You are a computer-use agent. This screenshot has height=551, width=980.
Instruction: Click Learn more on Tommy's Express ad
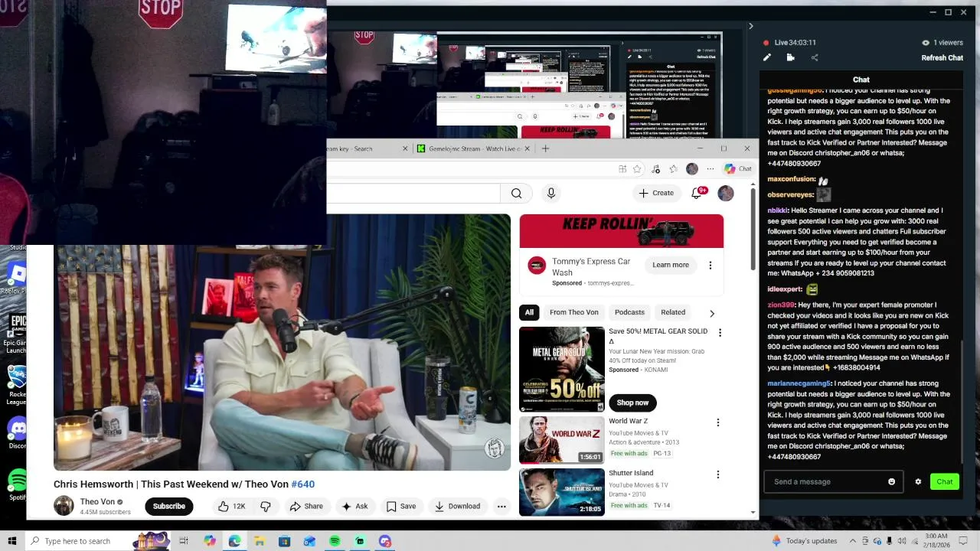click(x=671, y=265)
